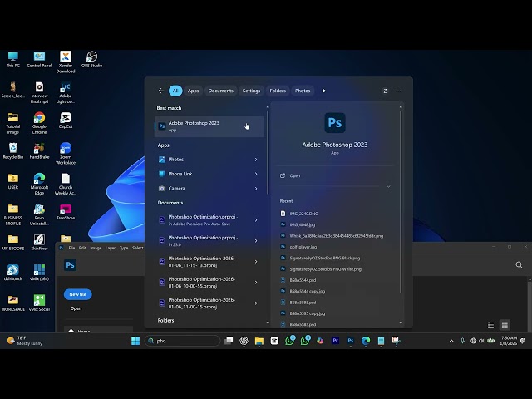Image resolution: width=532 pixels, height=399 pixels.
Task: Expand the Camera app result chevron
Action: (256, 189)
